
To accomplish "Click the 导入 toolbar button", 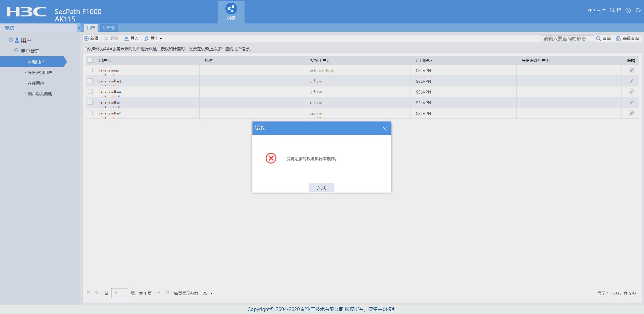I will (131, 39).
